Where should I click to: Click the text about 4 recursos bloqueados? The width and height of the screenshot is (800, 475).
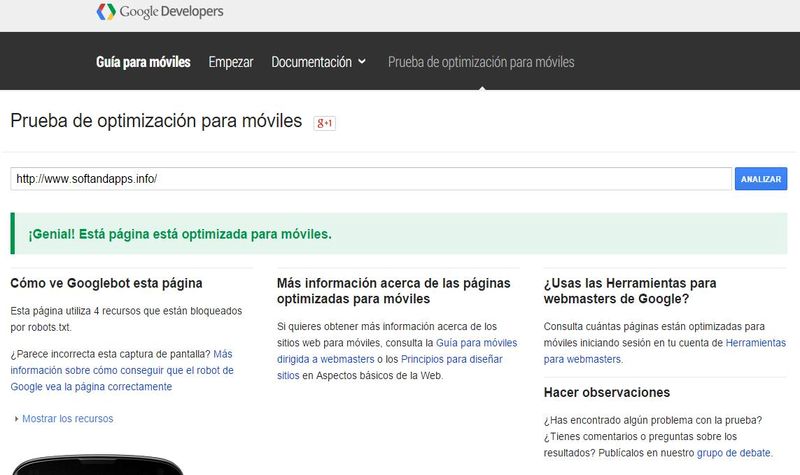pos(126,319)
